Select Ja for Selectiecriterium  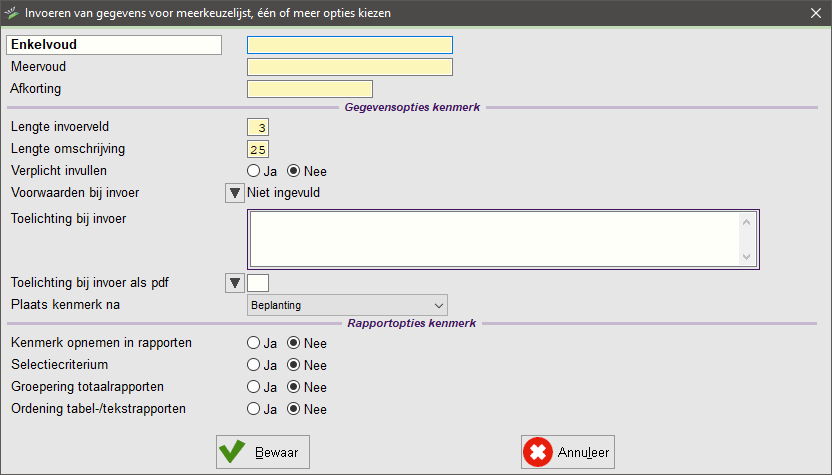tap(254, 365)
